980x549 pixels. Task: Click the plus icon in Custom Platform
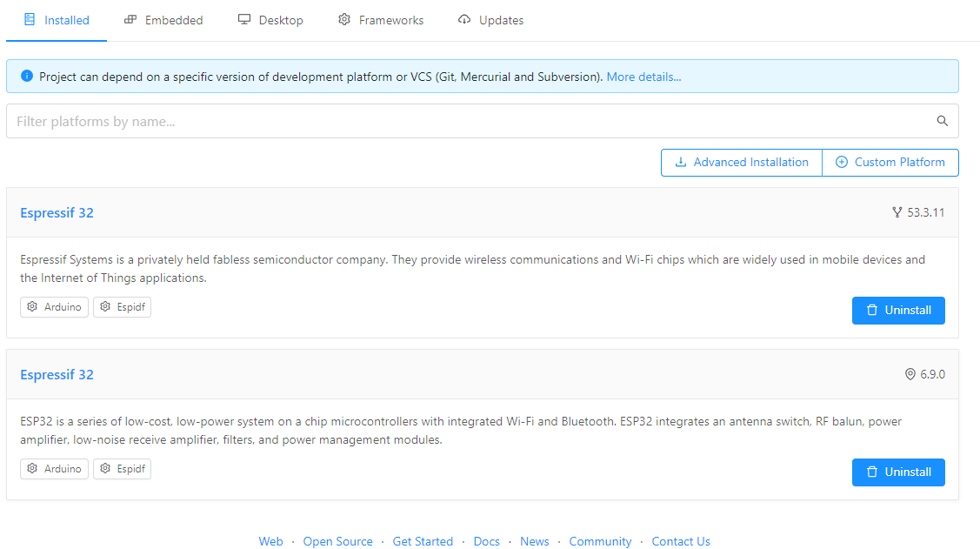(842, 162)
